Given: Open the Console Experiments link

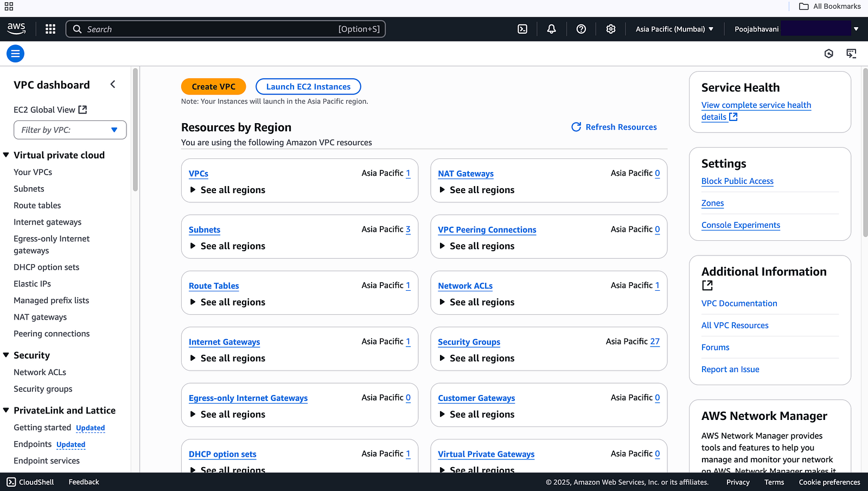Looking at the screenshot, I should 741,225.
